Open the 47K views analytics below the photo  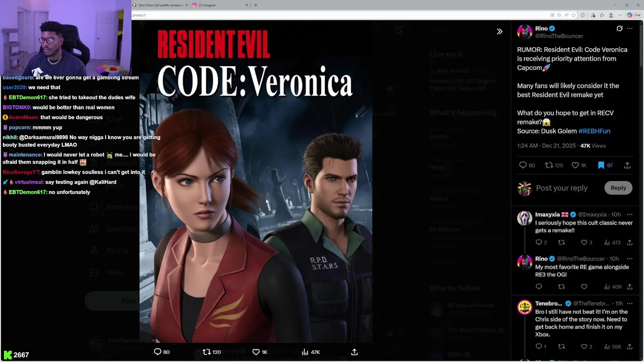coord(310,352)
